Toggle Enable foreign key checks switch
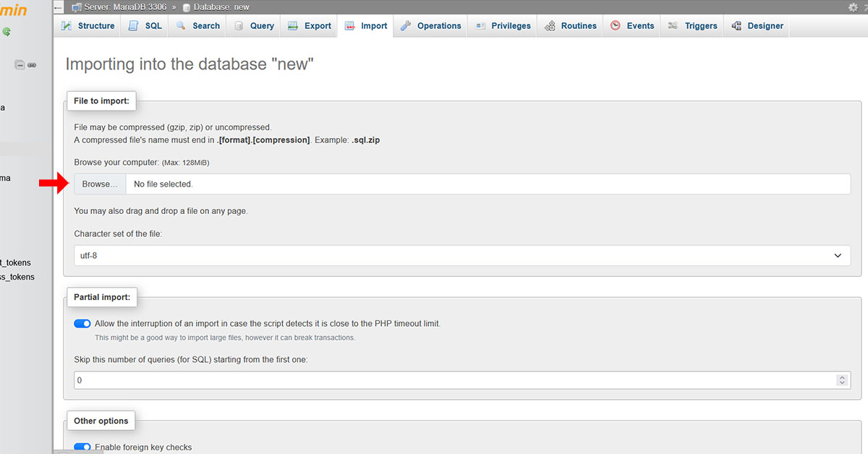This screenshot has height=454, width=868. (x=82, y=447)
